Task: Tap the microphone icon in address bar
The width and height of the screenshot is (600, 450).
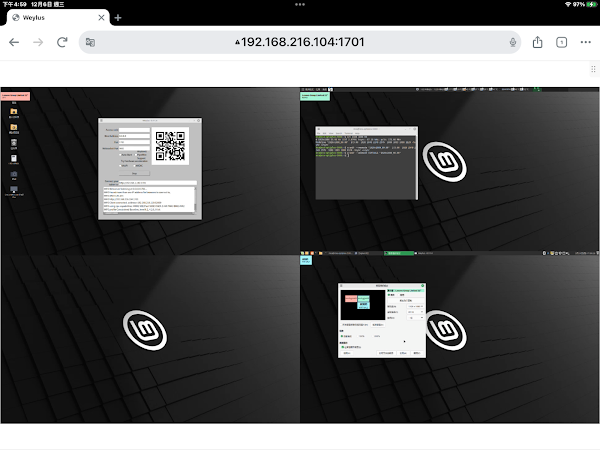Action: pyautogui.click(x=513, y=42)
